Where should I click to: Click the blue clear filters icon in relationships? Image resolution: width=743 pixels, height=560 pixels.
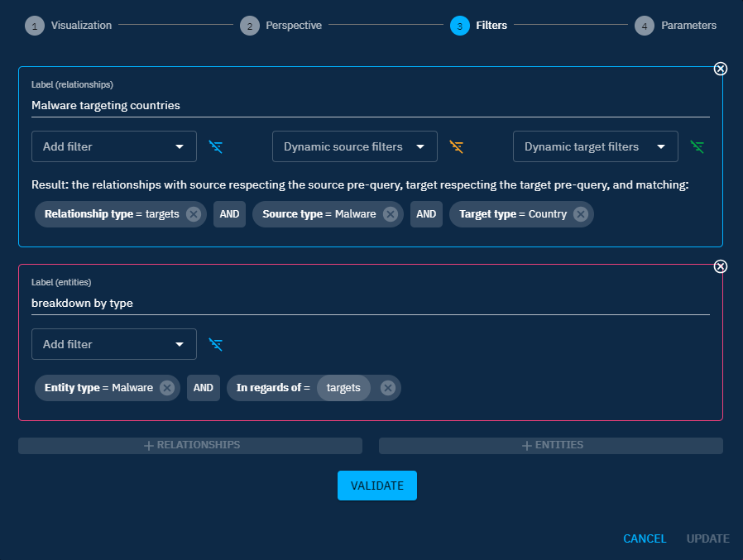[216, 147]
